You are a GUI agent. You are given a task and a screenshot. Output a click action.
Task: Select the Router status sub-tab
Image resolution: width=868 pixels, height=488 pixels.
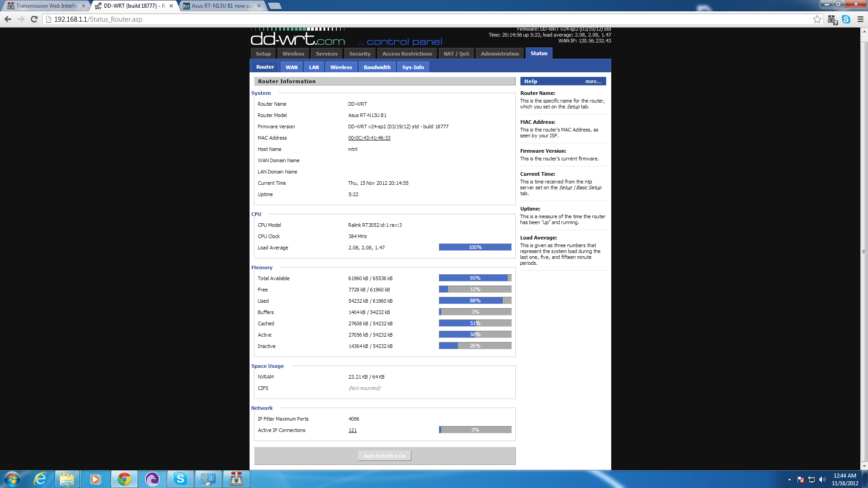[x=265, y=67]
